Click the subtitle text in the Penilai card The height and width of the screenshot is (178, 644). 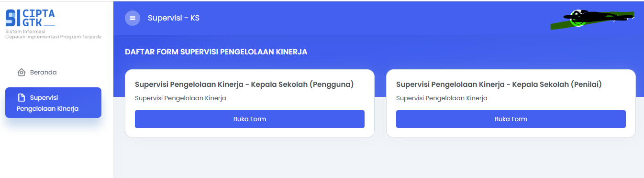click(442, 98)
